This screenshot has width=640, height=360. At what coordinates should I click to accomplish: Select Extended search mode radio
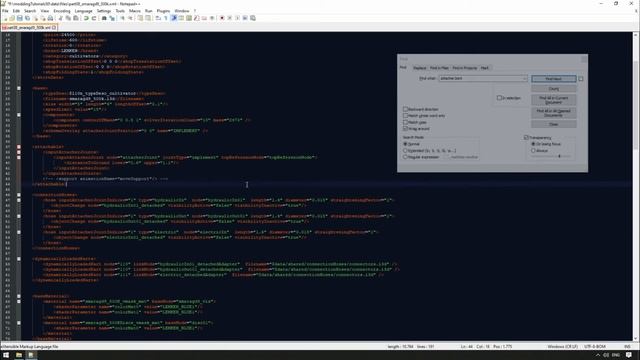(405, 151)
